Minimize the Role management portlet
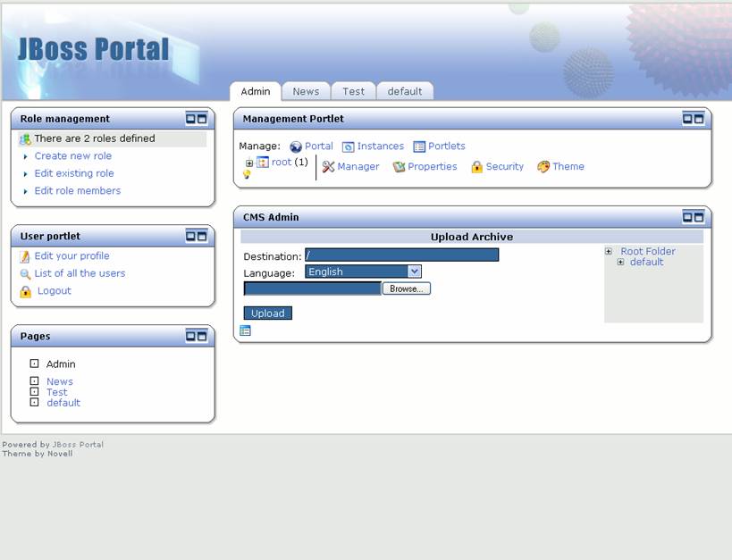 (190, 119)
